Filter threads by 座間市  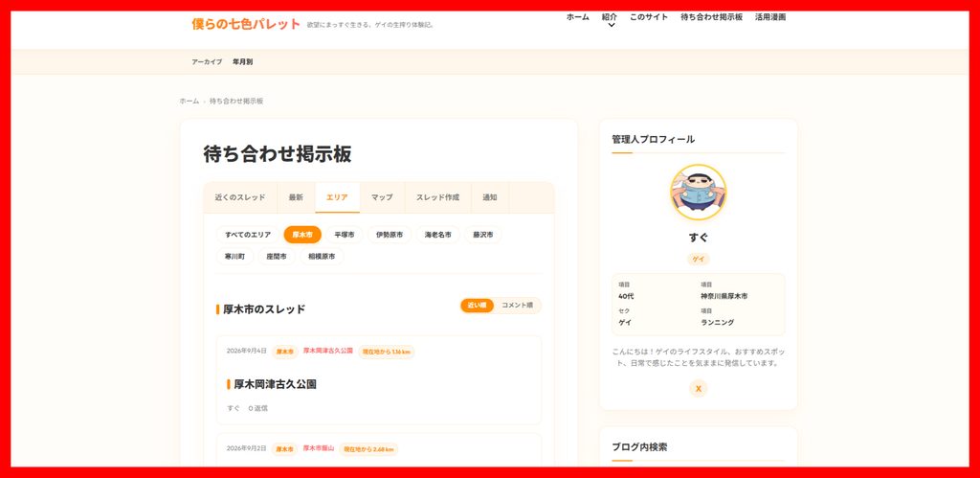coord(277,257)
